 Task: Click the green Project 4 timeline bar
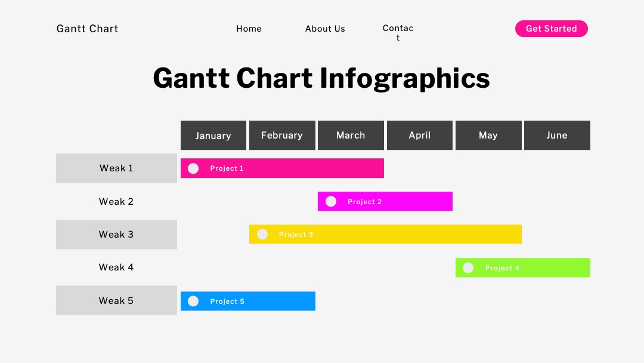pyautogui.click(x=523, y=267)
